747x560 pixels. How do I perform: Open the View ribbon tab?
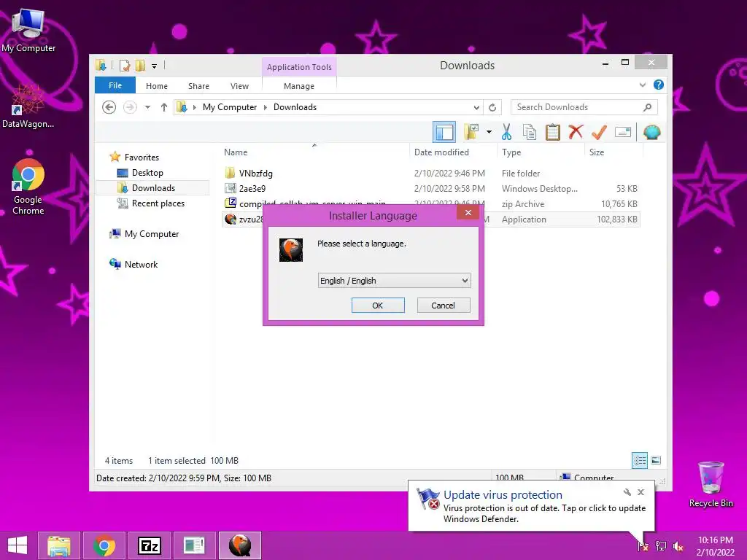tap(239, 86)
